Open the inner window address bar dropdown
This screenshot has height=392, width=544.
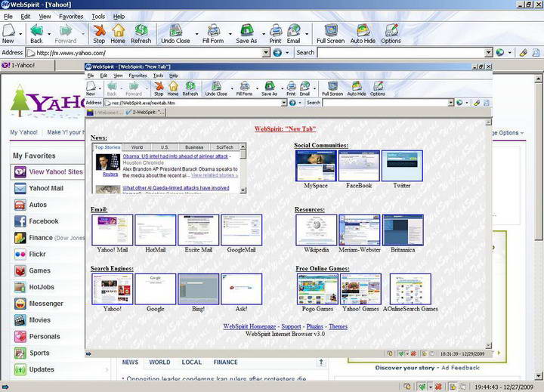284,103
